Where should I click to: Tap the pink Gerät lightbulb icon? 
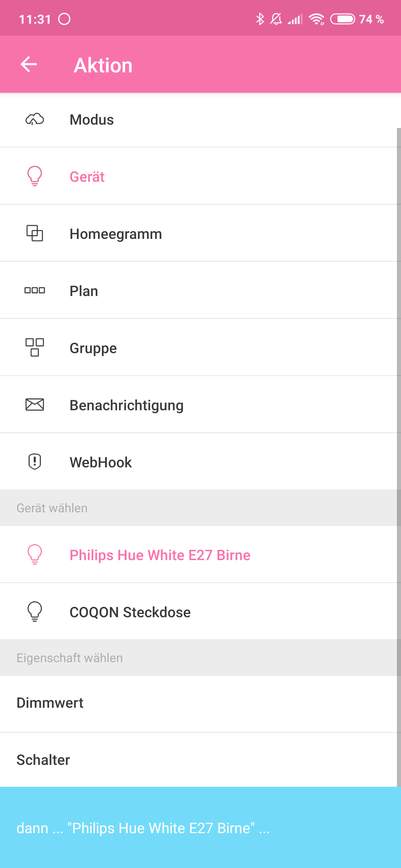[x=35, y=176]
